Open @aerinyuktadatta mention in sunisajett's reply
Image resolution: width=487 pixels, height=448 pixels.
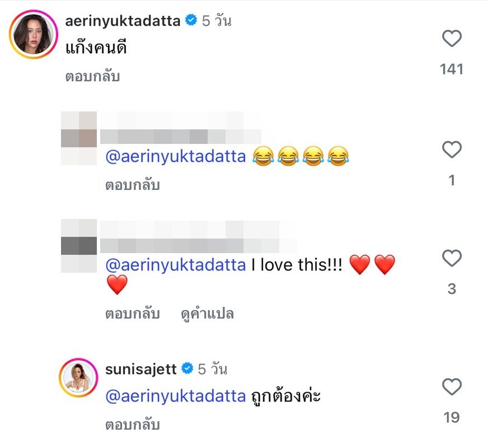(x=175, y=396)
